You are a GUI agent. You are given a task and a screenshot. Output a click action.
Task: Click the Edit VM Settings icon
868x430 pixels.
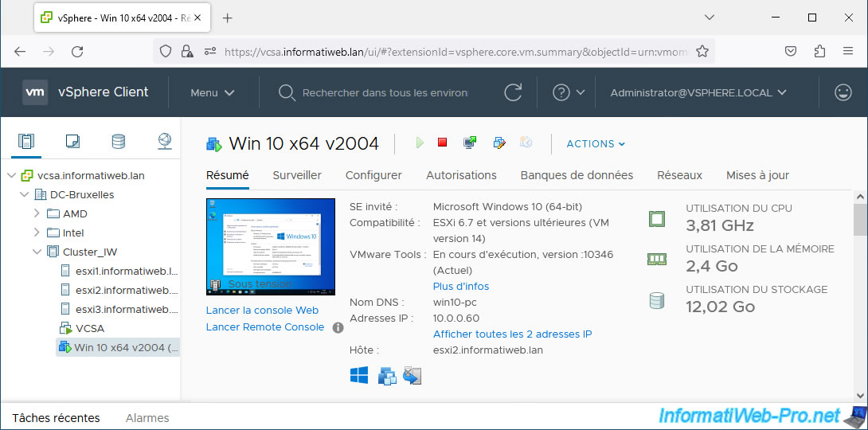499,143
